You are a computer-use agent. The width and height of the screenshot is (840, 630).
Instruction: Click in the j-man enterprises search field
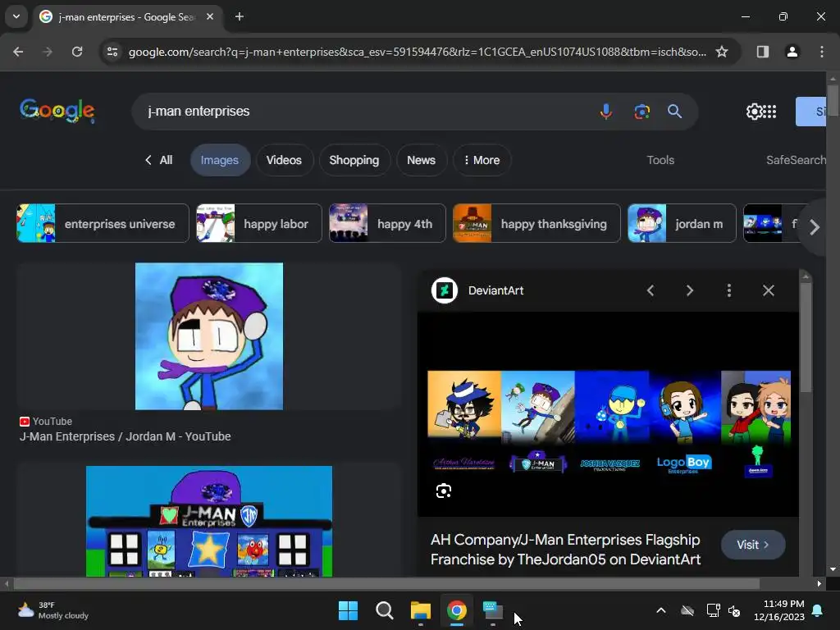click(x=364, y=112)
